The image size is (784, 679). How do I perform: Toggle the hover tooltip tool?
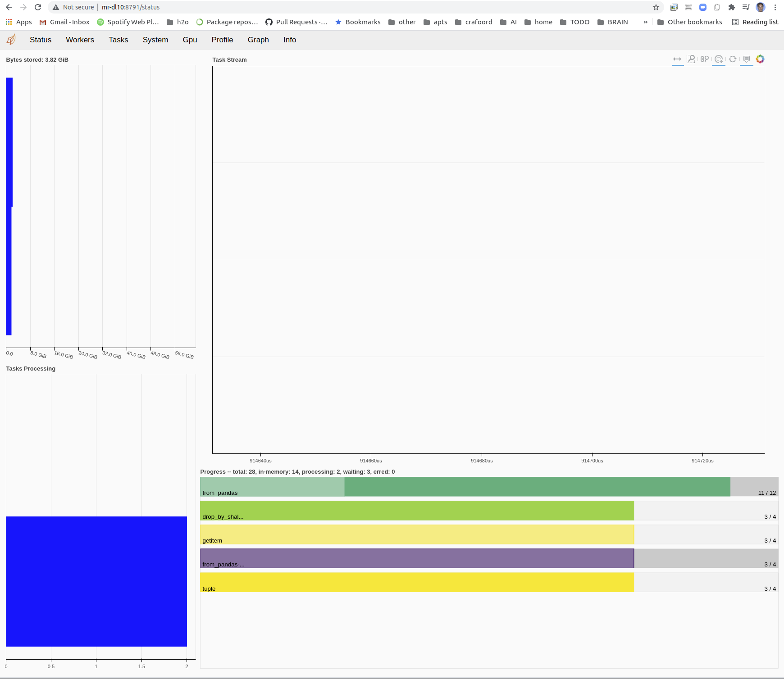pyautogui.click(x=747, y=59)
